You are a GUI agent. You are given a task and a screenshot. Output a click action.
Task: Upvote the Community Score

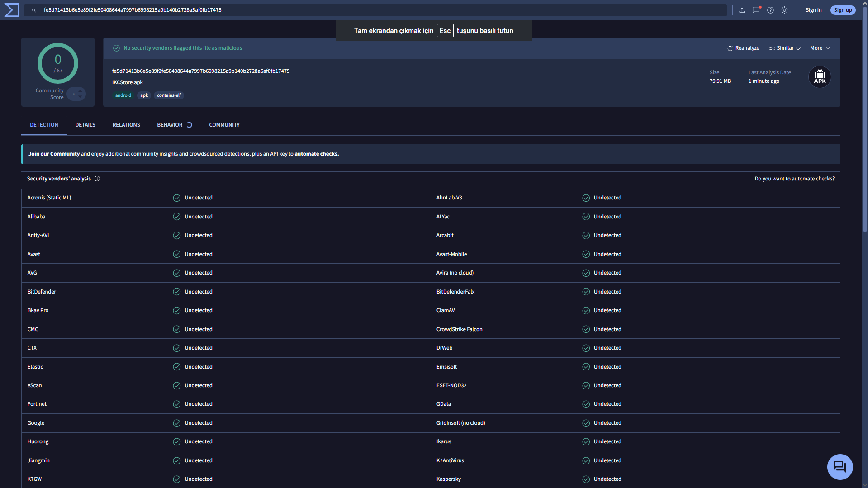coord(80,91)
